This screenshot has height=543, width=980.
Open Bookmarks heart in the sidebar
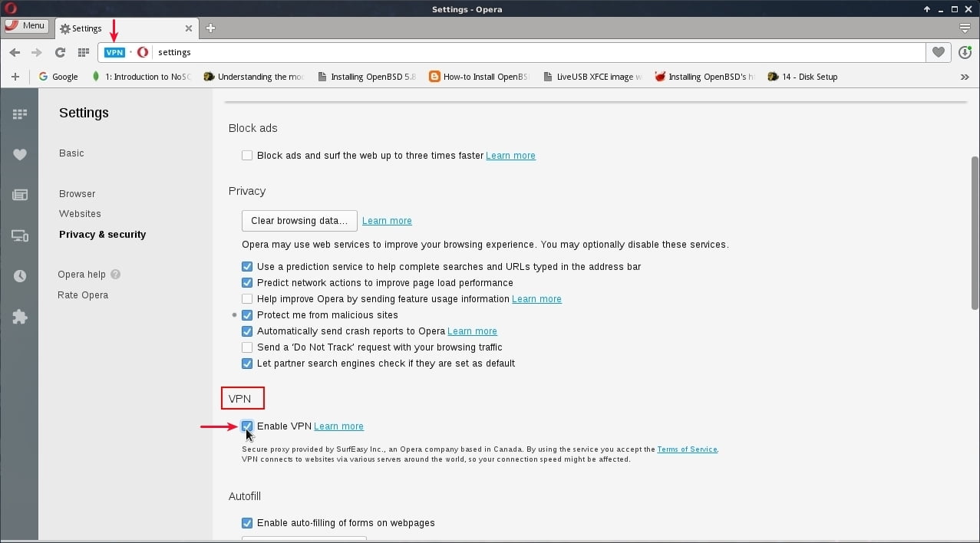[20, 154]
